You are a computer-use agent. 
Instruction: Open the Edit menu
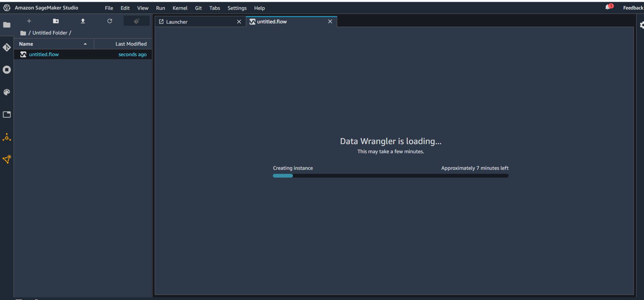click(x=125, y=8)
